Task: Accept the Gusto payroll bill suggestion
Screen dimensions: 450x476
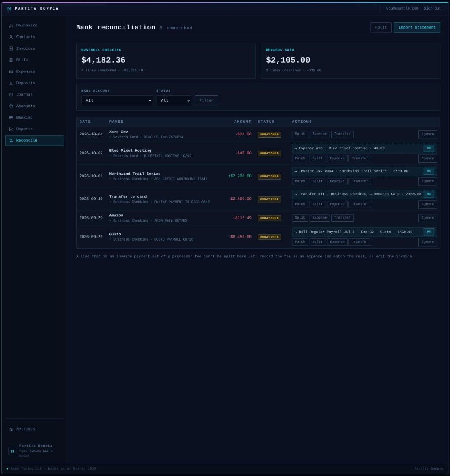Action: tap(429, 232)
